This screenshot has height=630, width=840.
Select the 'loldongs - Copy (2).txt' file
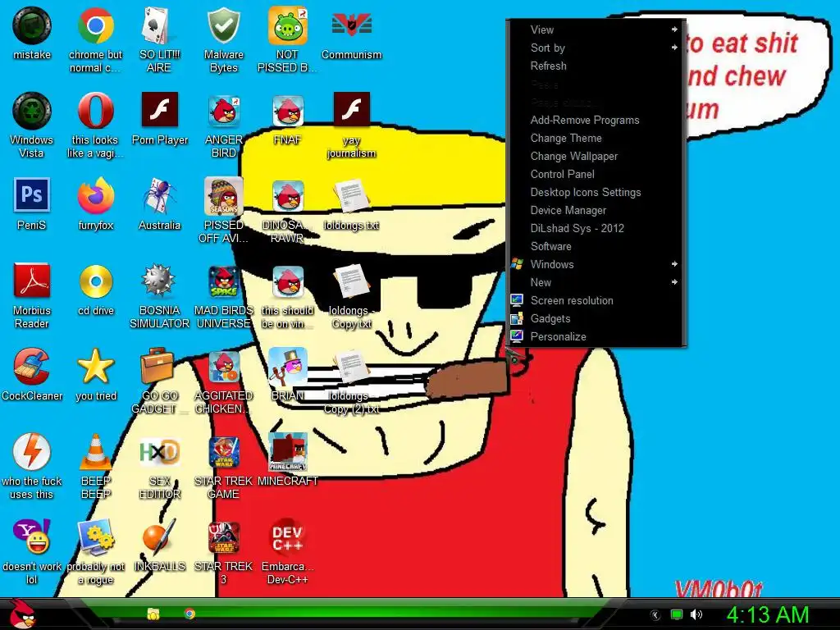[x=351, y=367]
